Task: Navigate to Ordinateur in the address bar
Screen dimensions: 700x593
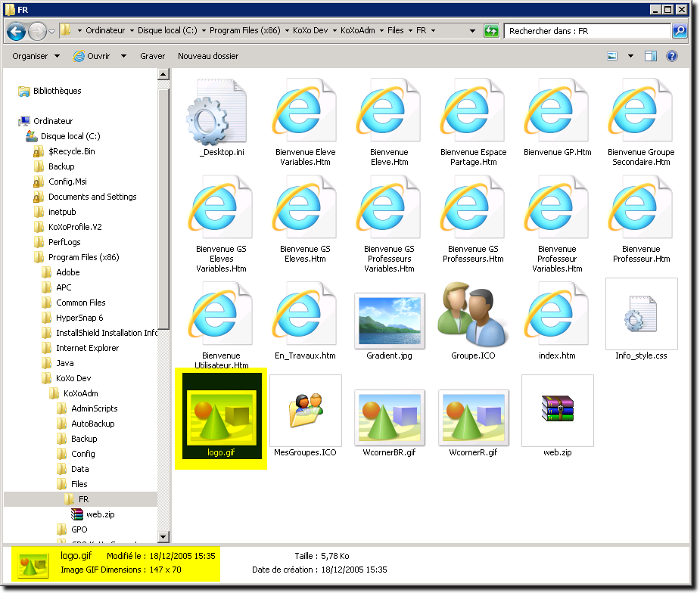Action: (105, 30)
